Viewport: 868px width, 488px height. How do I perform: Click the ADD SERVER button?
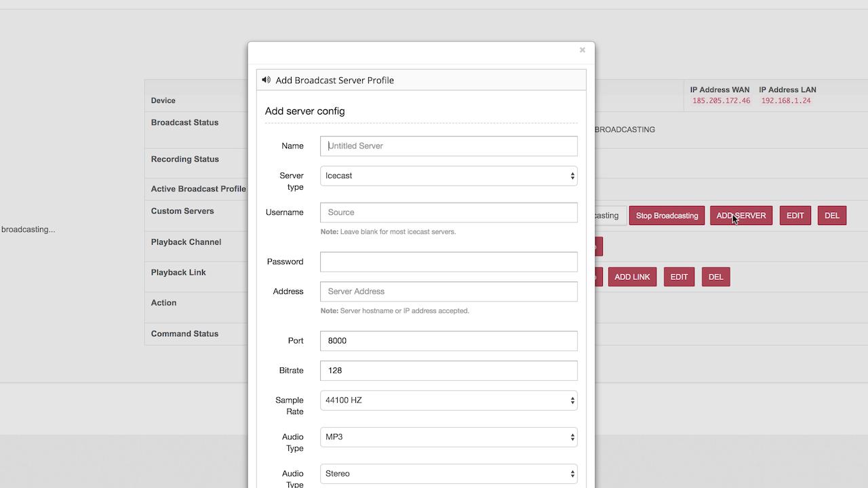(741, 216)
